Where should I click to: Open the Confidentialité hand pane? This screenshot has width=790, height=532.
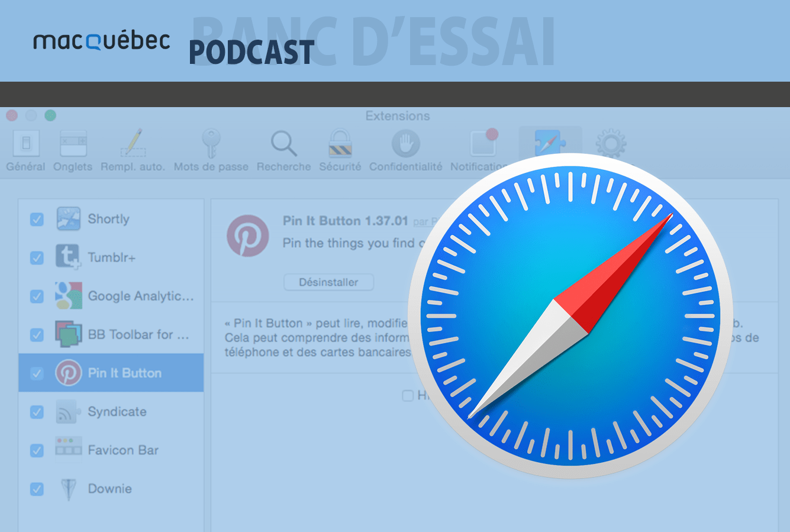pos(405,151)
